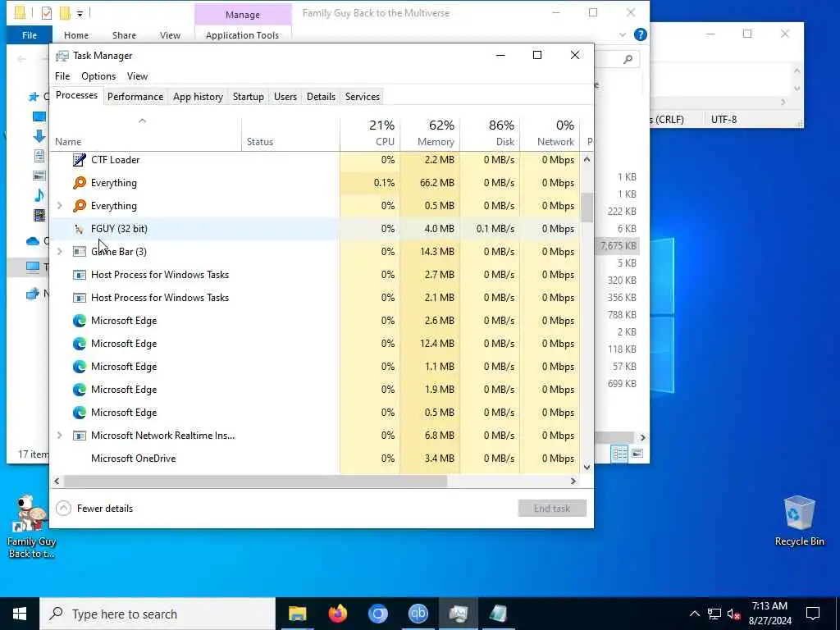
Task: Open the Recycle Bin on the desktop
Action: (x=799, y=521)
